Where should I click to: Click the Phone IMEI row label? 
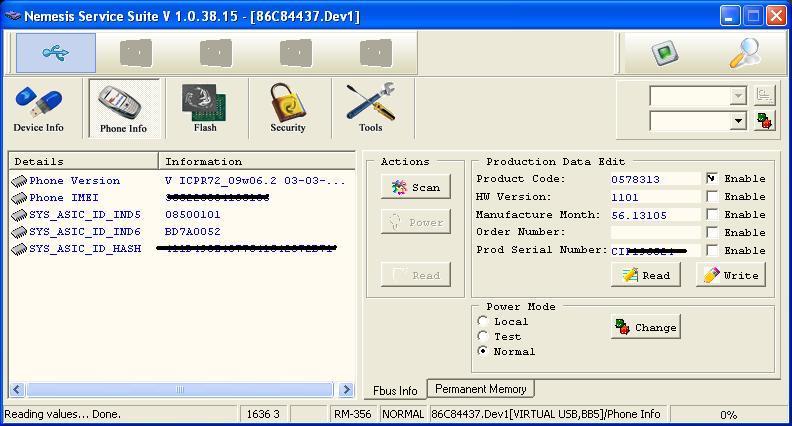pos(64,198)
